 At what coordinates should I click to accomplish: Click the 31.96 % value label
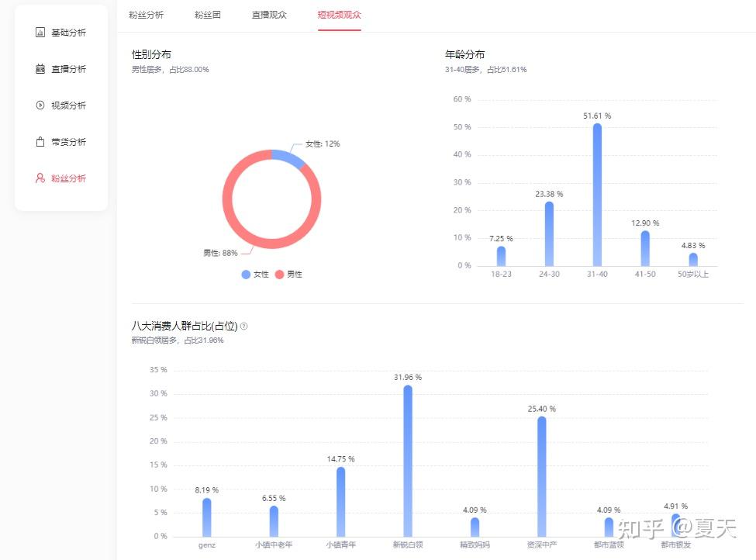[408, 377]
